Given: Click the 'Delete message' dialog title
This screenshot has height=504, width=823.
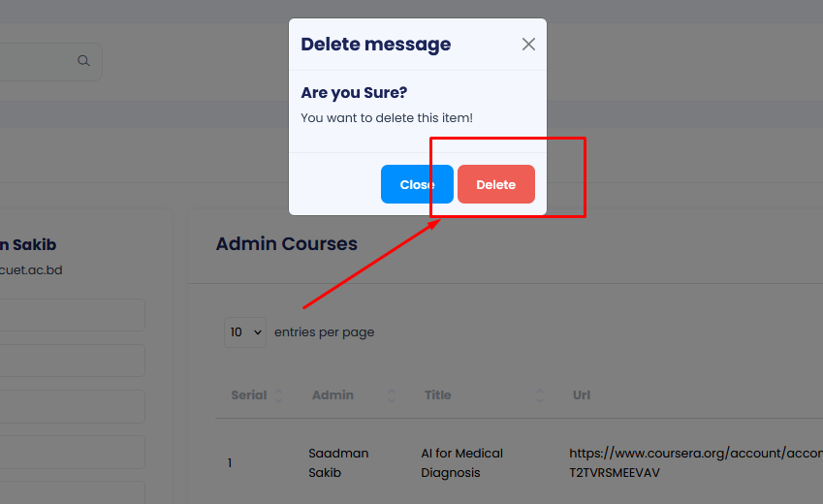Looking at the screenshot, I should tap(375, 45).
